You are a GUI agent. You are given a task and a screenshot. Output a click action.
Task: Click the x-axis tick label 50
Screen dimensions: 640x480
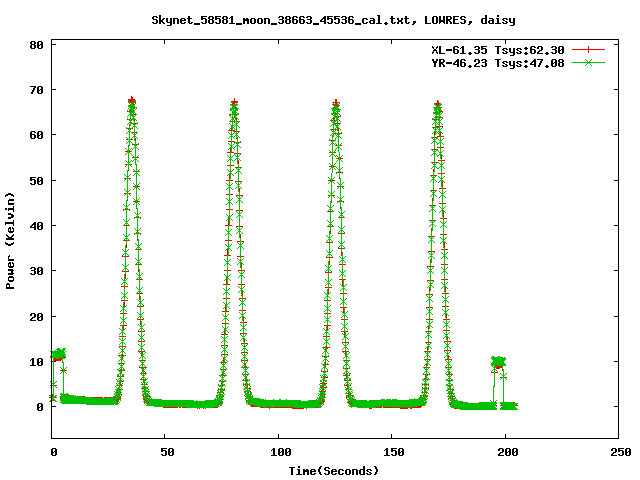[x=167, y=452]
